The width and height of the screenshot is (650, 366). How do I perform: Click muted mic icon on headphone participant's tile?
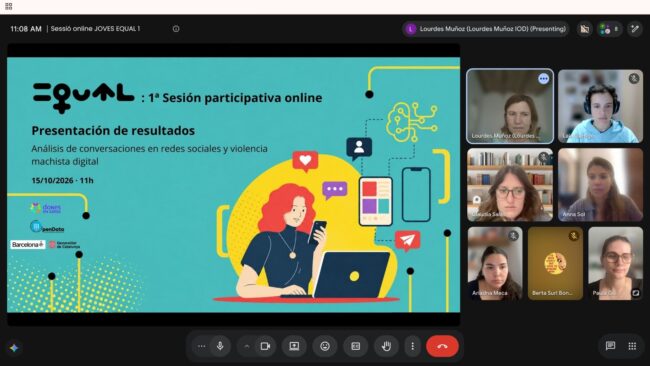[x=634, y=78]
